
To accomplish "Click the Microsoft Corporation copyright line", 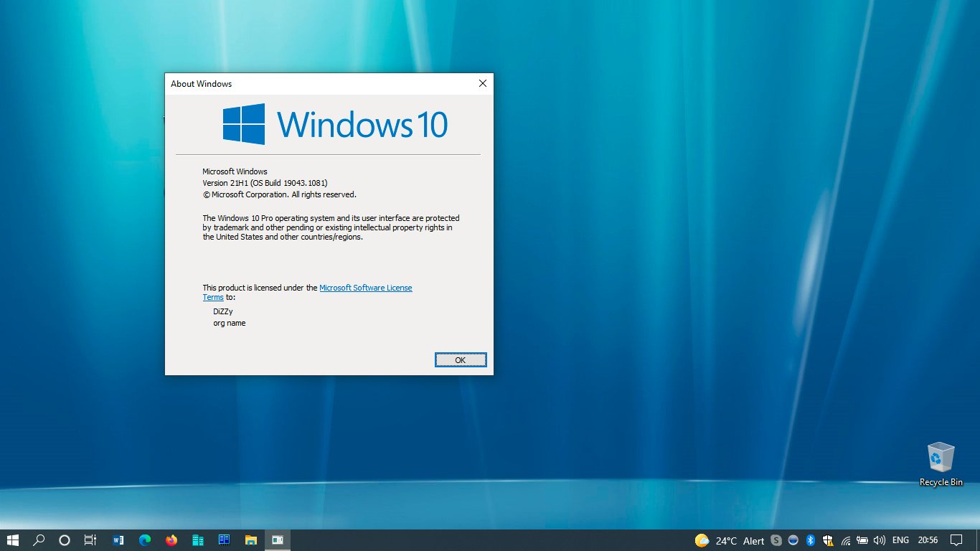I will point(280,194).
